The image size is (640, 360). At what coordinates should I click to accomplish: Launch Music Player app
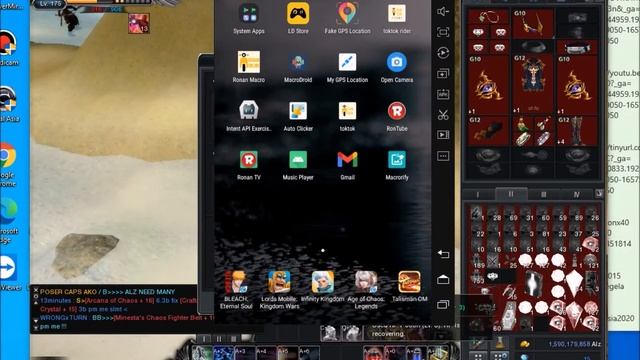click(x=298, y=160)
